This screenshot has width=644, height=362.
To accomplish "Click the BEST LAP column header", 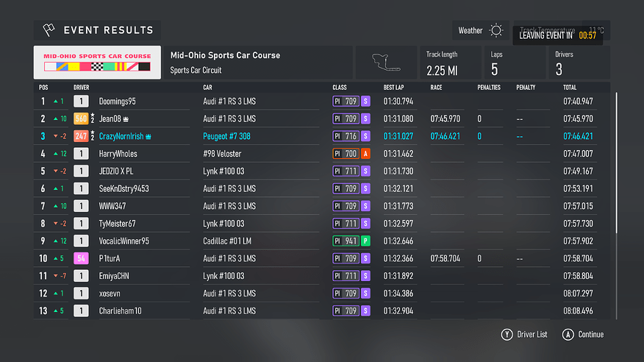I will tap(393, 88).
